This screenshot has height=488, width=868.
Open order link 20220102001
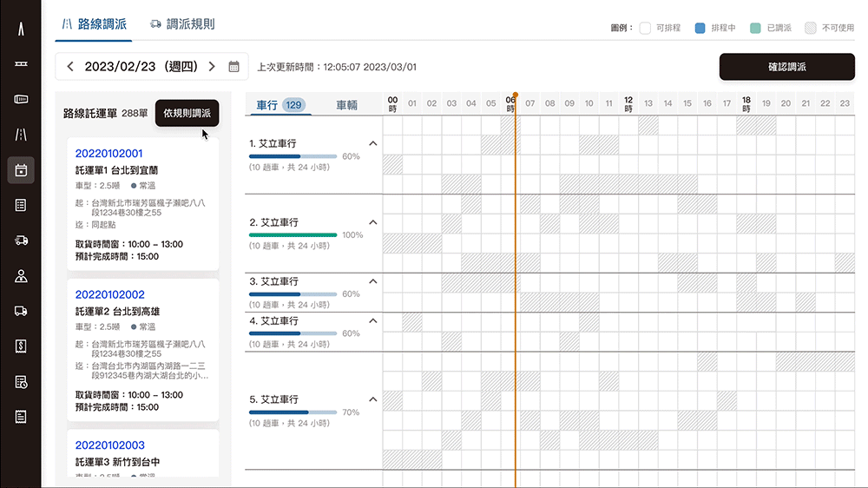(109, 154)
